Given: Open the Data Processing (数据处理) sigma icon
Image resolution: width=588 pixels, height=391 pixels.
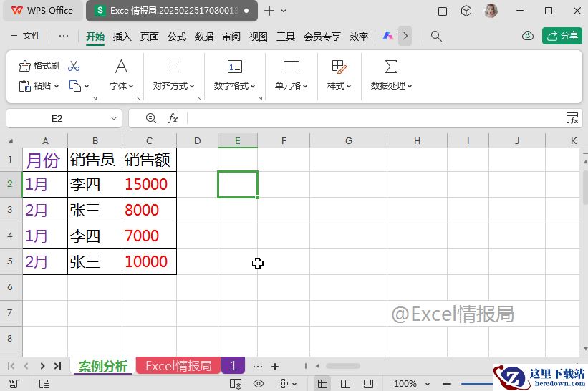Looking at the screenshot, I should (391, 67).
